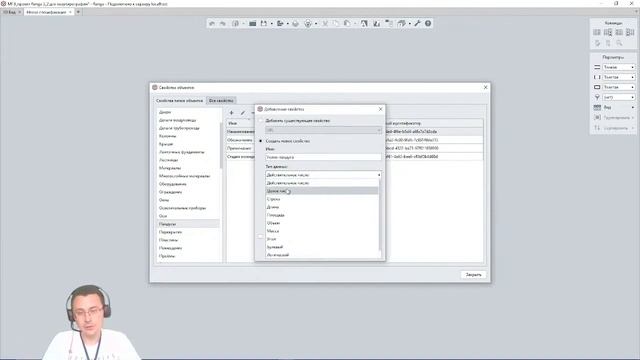Viewport: 640px width, 360px height.
Task: Select 'Лестницы' in the category list
Action: pyautogui.click(x=188, y=160)
